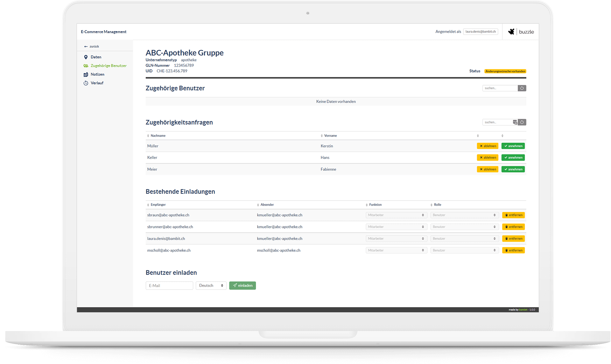This screenshot has height=364, width=611.
Task: Sort by the first action column arrows
Action: [x=478, y=136]
